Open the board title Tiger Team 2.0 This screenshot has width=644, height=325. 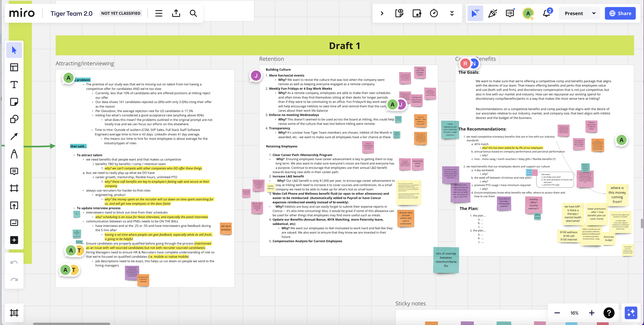71,13
